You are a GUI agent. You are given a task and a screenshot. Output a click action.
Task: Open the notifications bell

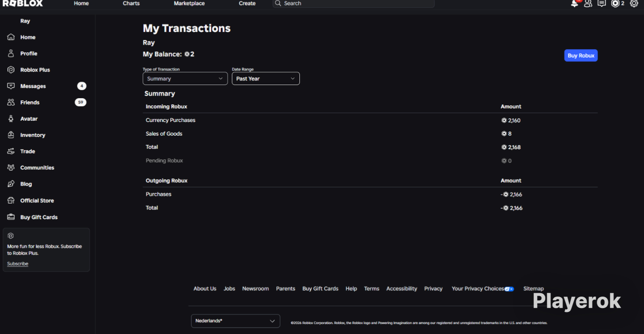(575, 3)
